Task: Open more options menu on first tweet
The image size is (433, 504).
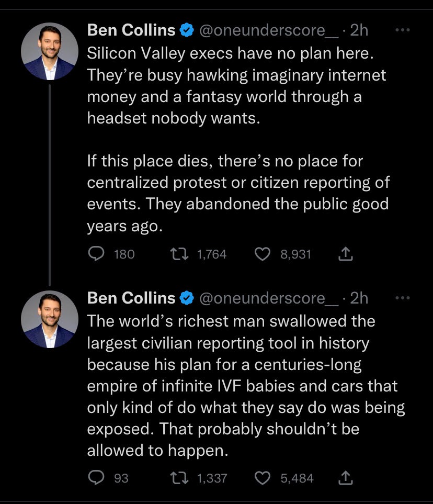Action: coord(403,30)
